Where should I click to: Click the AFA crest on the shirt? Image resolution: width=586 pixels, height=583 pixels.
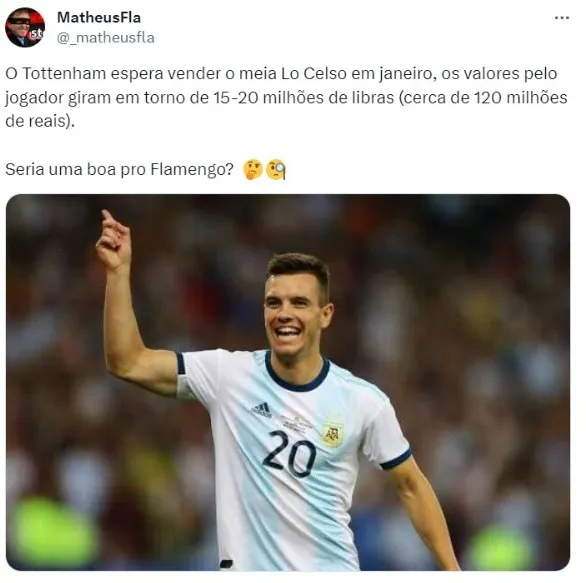[x=333, y=434]
